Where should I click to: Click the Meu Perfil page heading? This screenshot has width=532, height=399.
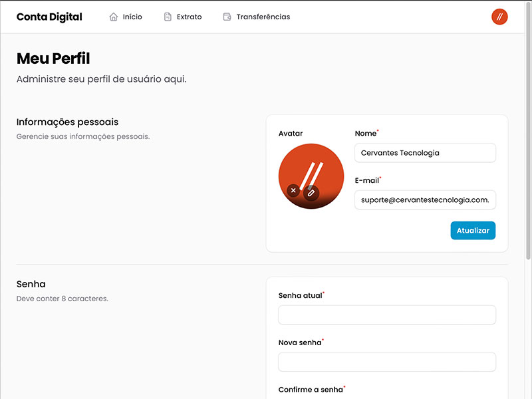(x=53, y=59)
